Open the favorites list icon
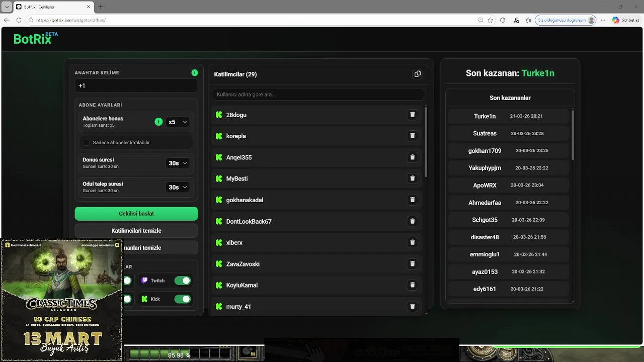The width and height of the screenshot is (644, 362). point(528,20)
